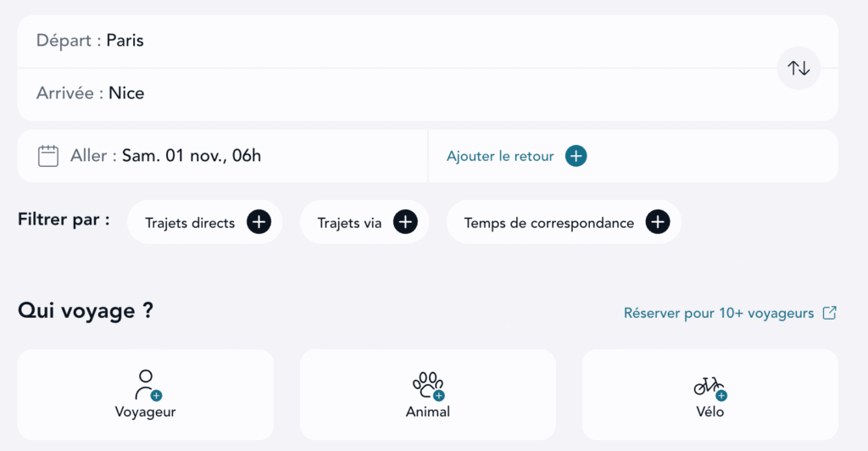Click the paw print animal icon
The image size is (868, 451).
(x=428, y=384)
